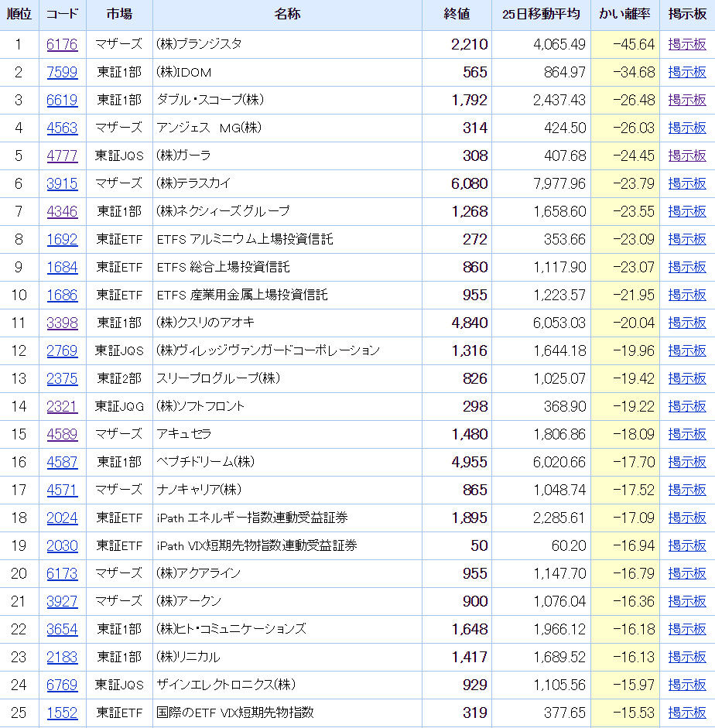The image size is (715, 728).
Task: Open 掲示板 link for スリープログループ row
Action: tap(687, 379)
